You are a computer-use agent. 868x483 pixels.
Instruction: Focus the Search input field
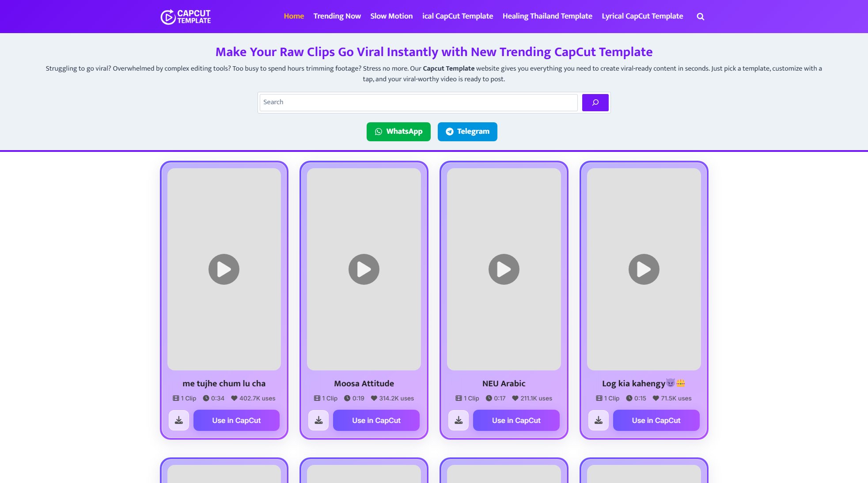418,102
